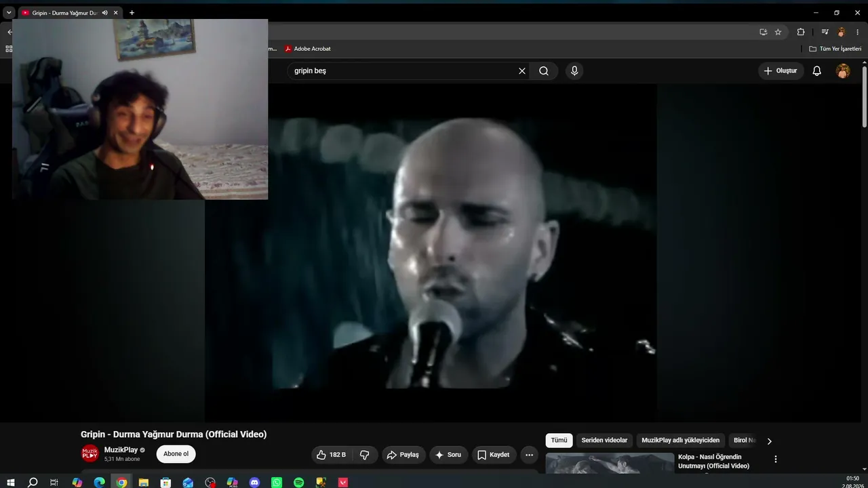Open Microsoft Edge from the taskbar
868x488 pixels.
click(100, 483)
